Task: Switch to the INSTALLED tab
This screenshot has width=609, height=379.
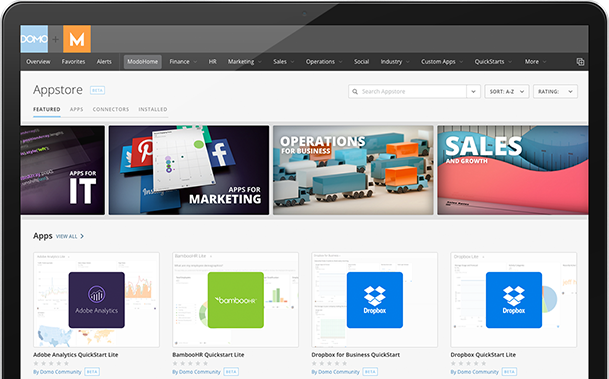Action: (x=153, y=110)
